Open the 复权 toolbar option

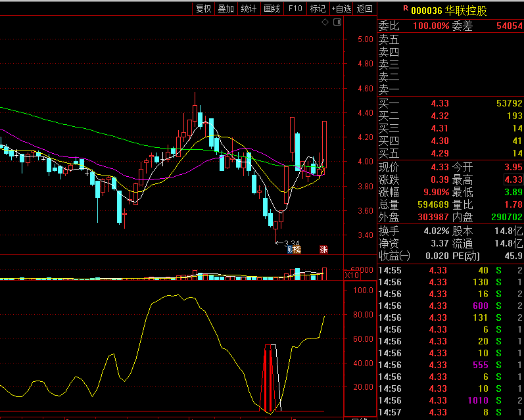204,9
